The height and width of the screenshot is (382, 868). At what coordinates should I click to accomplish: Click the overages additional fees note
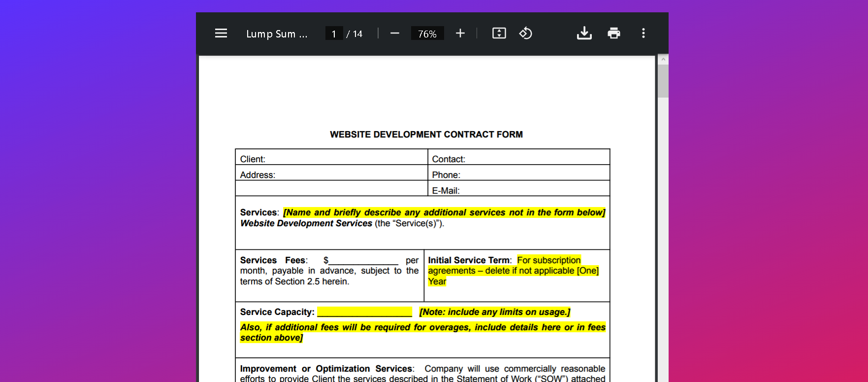[x=423, y=332]
